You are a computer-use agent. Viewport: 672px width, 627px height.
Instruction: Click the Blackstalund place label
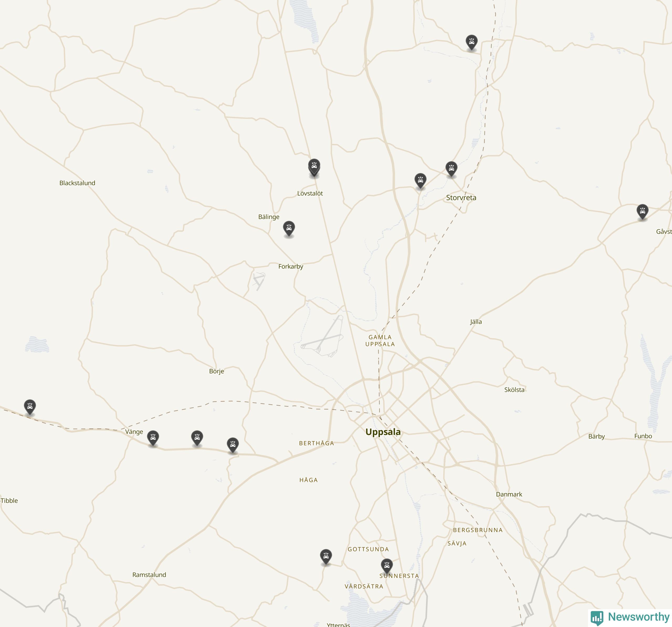pyautogui.click(x=77, y=183)
